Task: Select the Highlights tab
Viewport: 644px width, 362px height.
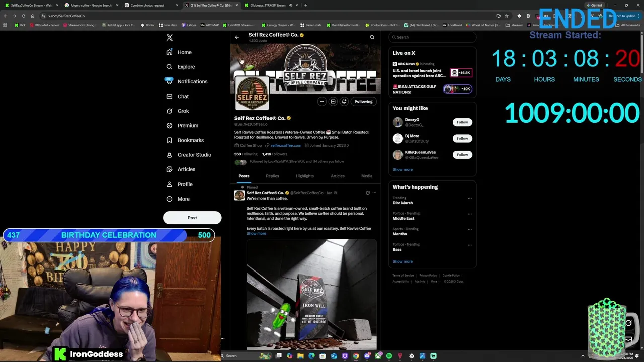Action: click(305, 176)
